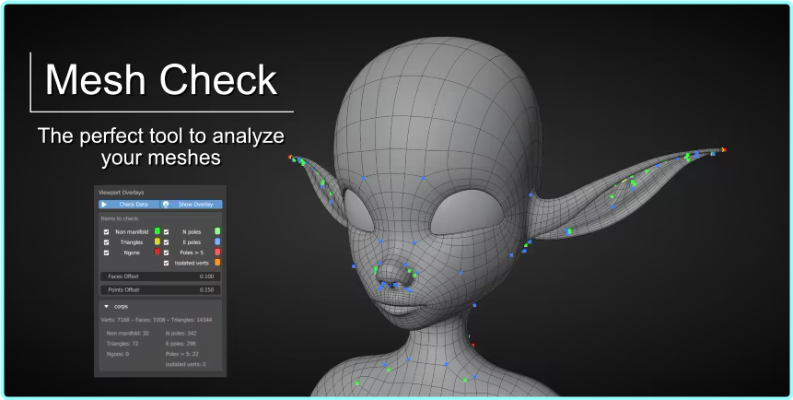Click the Viewport Overlays panel title
This screenshot has width=793, height=400.
[121, 193]
